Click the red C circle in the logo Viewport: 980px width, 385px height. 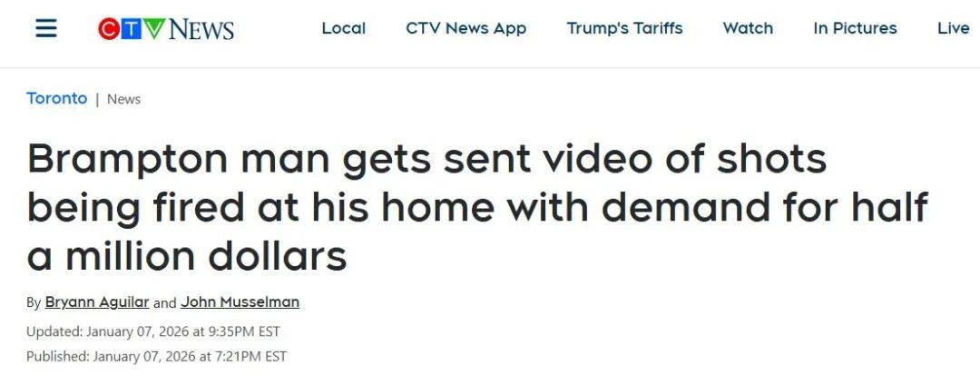109,29
